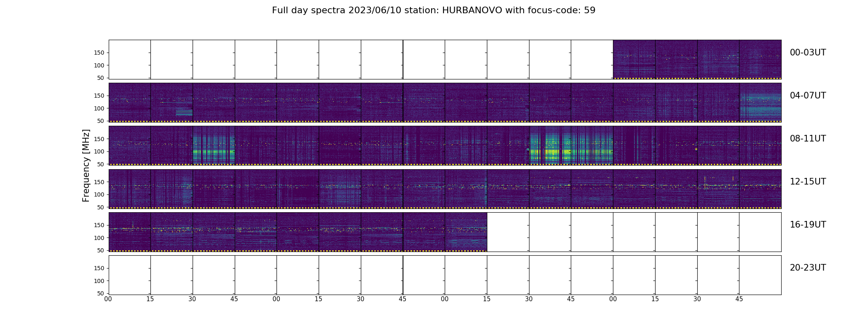Click the 50 tick of the 20-23UT row

click(x=101, y=293)
